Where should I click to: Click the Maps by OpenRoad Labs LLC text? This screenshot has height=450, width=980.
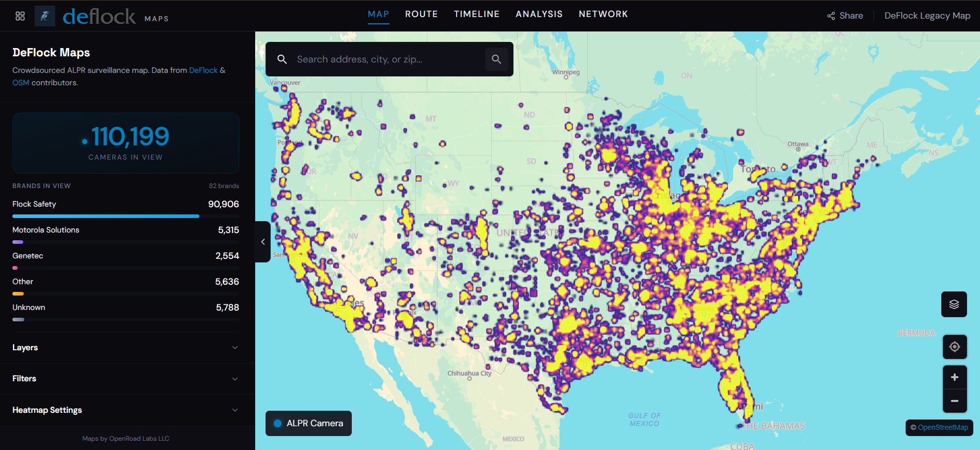click(126, 439)
